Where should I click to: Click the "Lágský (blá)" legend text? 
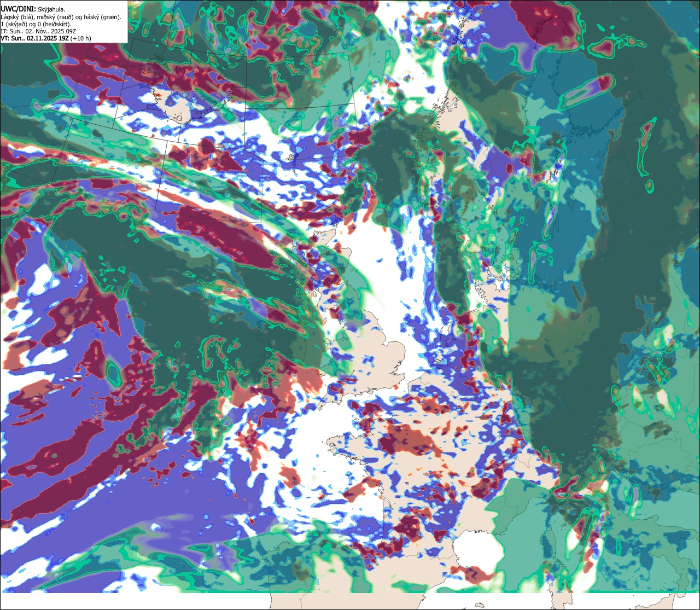(16, 17)
